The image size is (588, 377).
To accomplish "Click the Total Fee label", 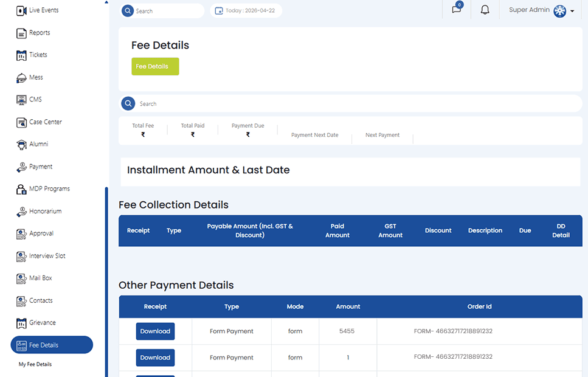I will (143, 126).
